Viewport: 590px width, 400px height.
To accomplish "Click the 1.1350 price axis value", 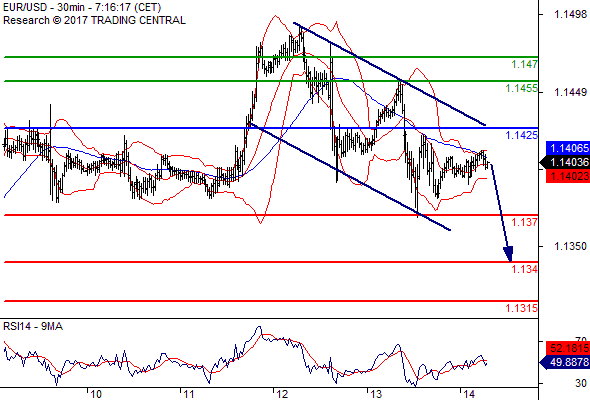I will (x=570, y=246).
